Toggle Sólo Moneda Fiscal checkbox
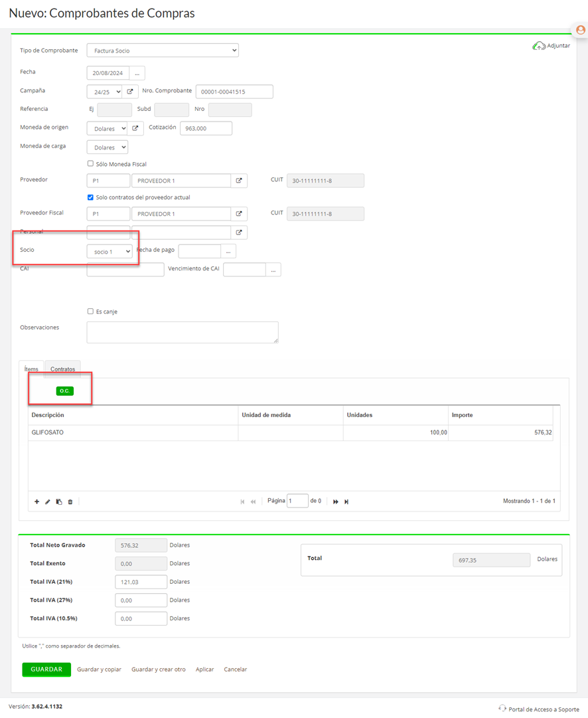The image size is (588, 718). point(90,163)
